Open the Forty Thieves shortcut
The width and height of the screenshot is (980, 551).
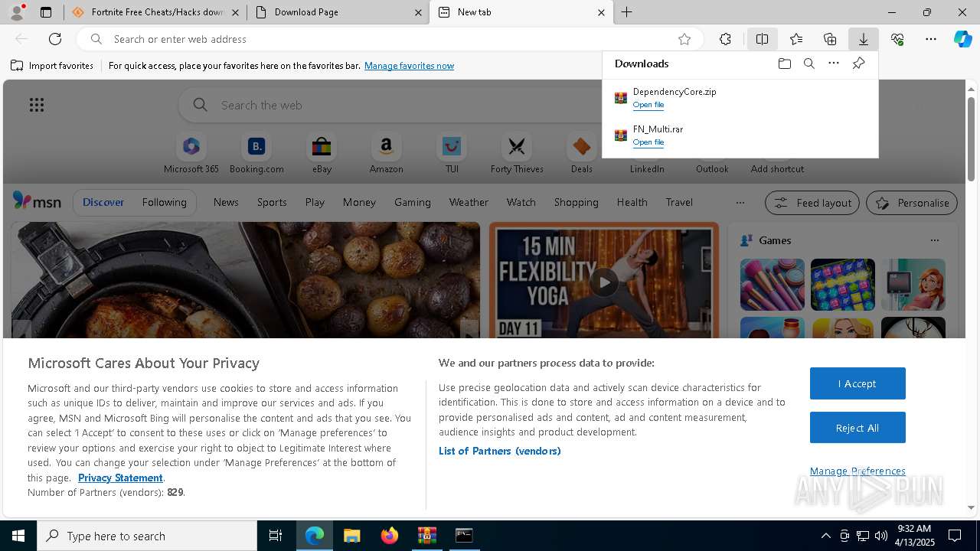coord(517,153)
